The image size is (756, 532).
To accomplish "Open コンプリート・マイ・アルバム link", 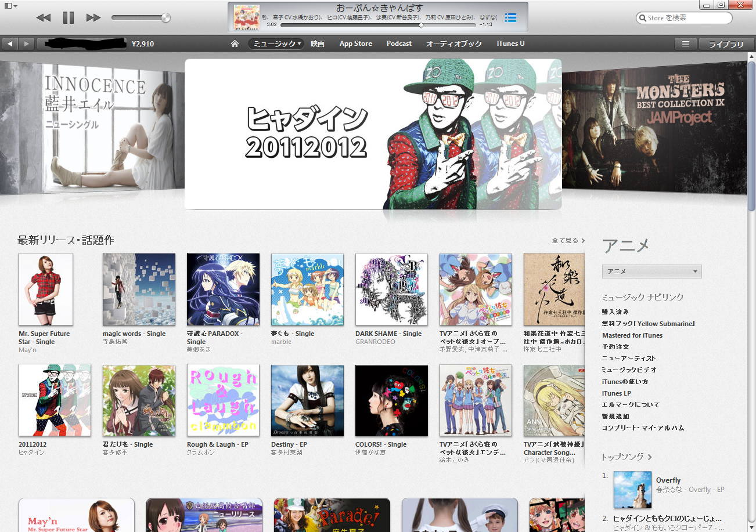I will 643,428.
